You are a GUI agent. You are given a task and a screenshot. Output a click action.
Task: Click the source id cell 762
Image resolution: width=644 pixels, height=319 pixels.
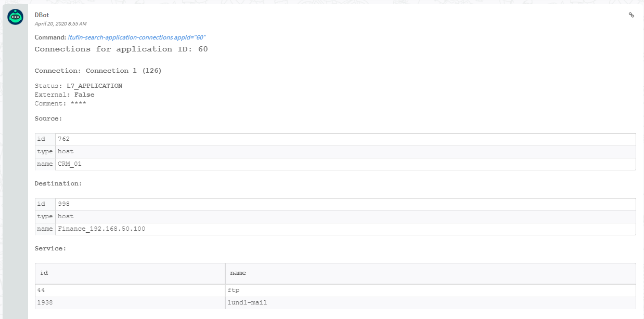pyautogui.click(x=64, y=139)
